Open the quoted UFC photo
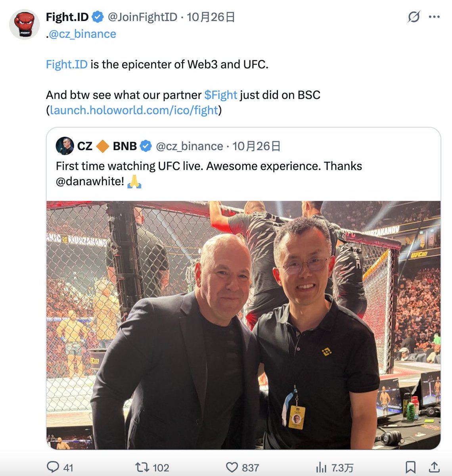452x476 pixels. pos(243,325)
